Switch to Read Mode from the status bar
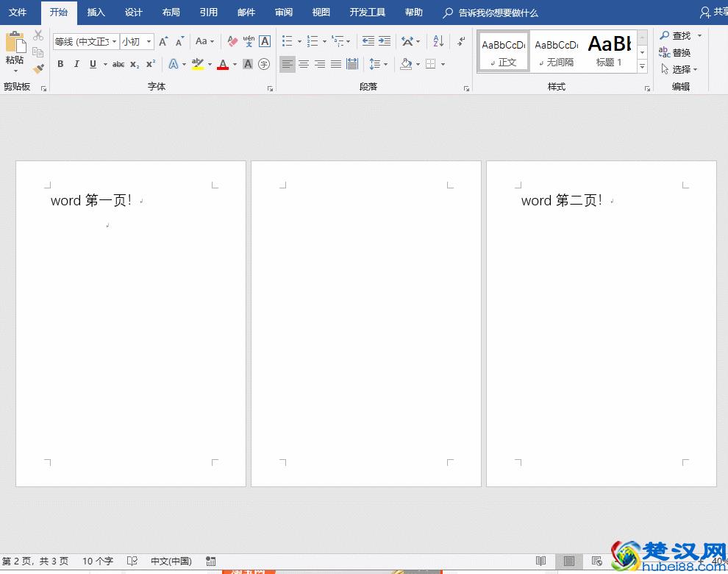Image resolution: width=728 pixels, height=574 pixels. pyautogui.click(x=540, y=561)
